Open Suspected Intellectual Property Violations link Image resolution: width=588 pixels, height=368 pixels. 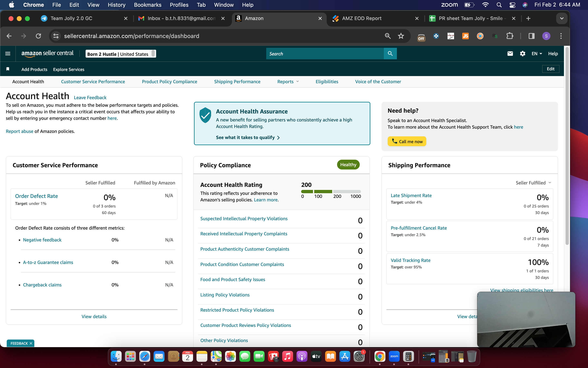coord(244,219)
